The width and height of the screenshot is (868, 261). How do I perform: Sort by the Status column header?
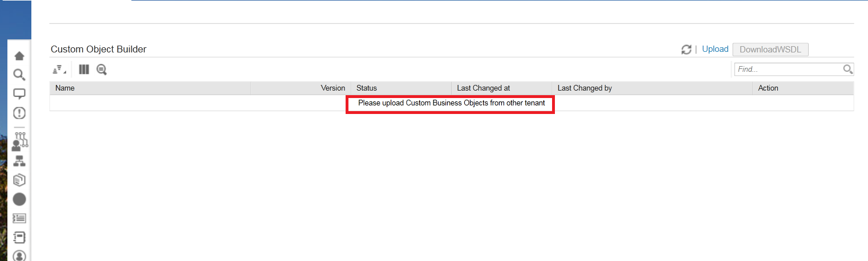click(401, 88)
